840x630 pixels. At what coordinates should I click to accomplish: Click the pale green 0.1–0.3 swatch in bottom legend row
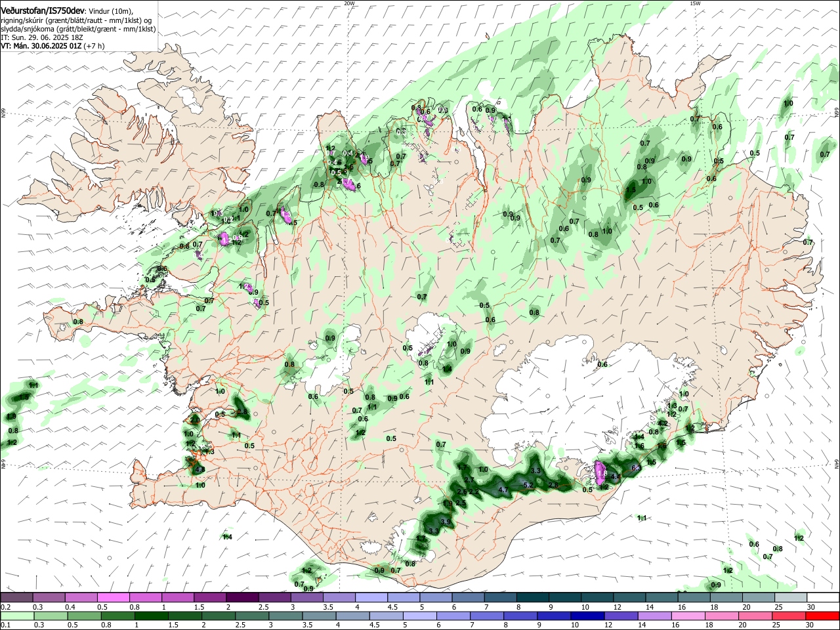[x=17, y=616]
